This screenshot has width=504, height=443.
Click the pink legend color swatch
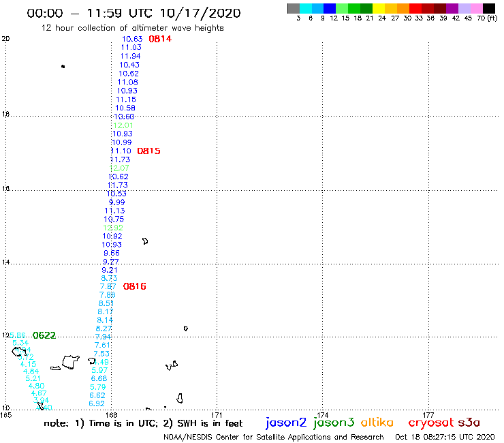click(476, 8)
